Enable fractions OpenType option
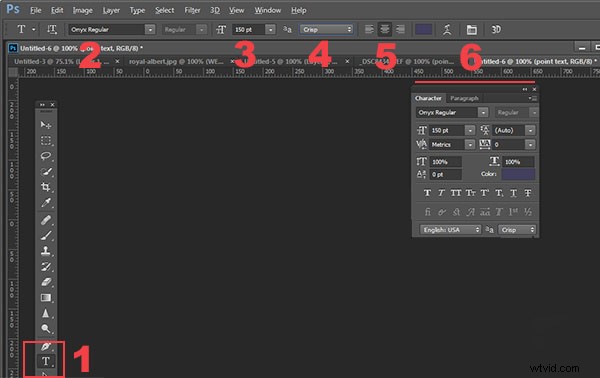 coord(528,212)
